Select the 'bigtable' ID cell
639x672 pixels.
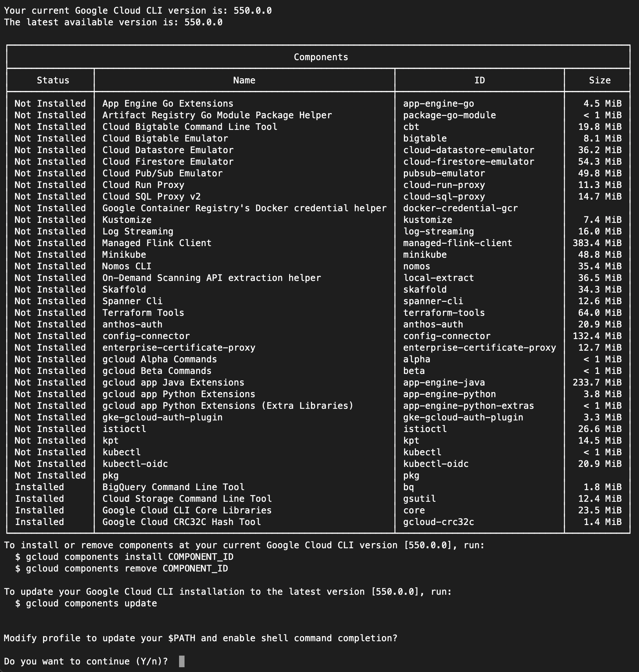click(425, 138)
